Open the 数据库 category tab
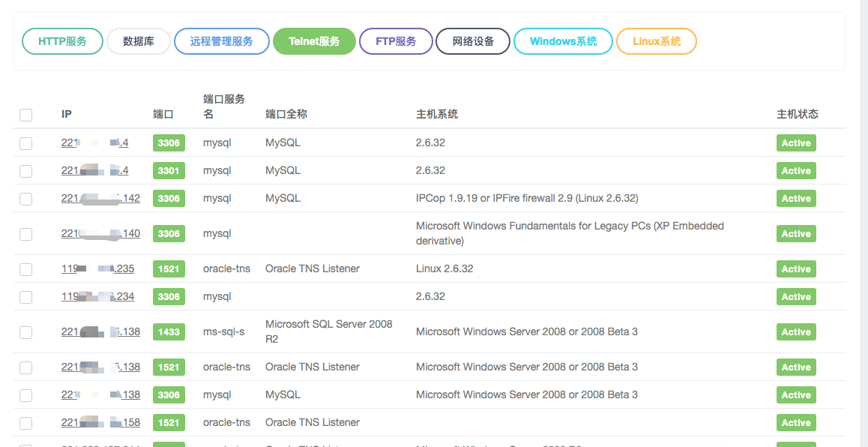This screenshot has width=868, height=447. pos(138,41)
